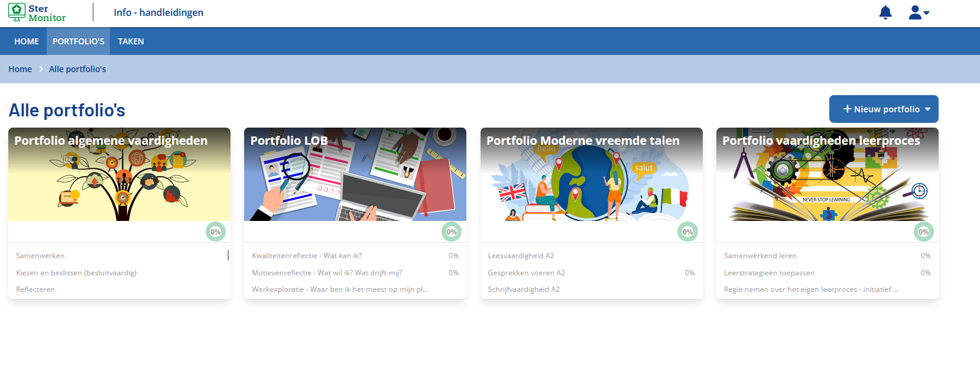Select Leerstrategieën toepassen item
Screen dimensions: 980x371
(x=769, y=272)
